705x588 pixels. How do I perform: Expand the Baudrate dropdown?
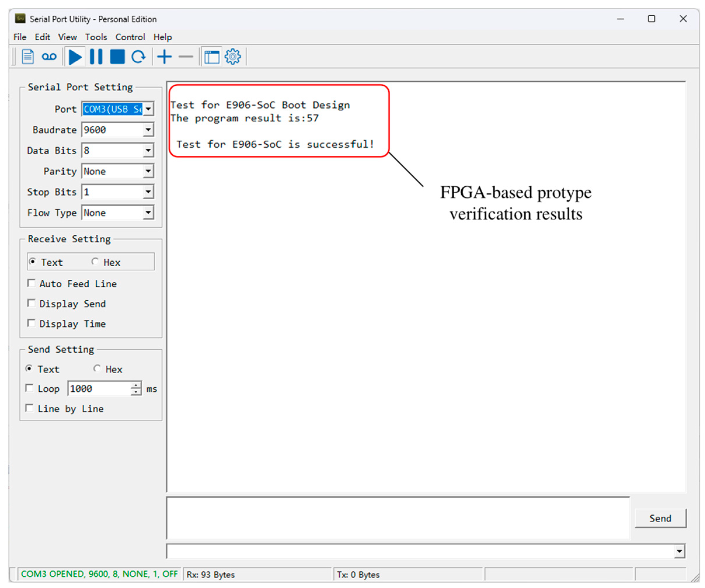(x=148, y=130)
